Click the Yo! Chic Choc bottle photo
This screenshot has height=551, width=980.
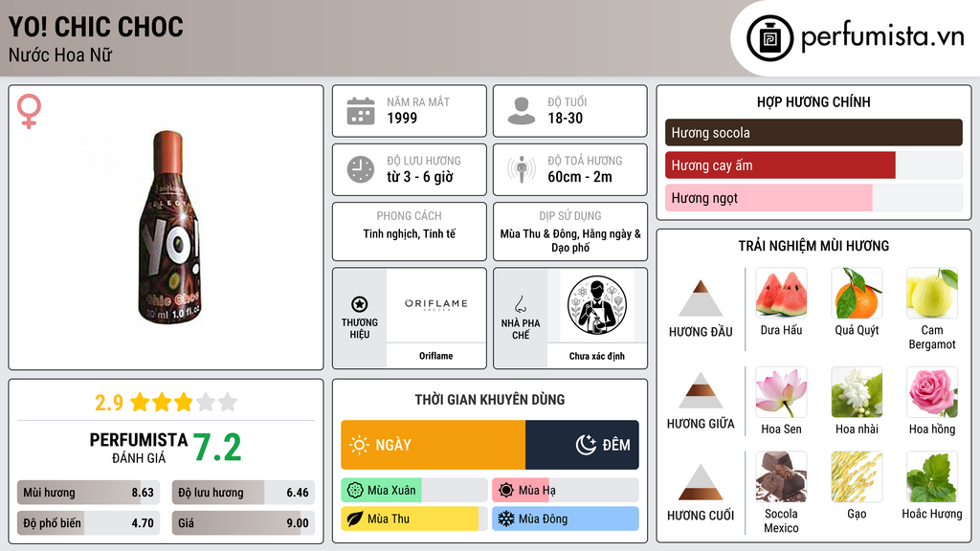click(x=168, y=227)
